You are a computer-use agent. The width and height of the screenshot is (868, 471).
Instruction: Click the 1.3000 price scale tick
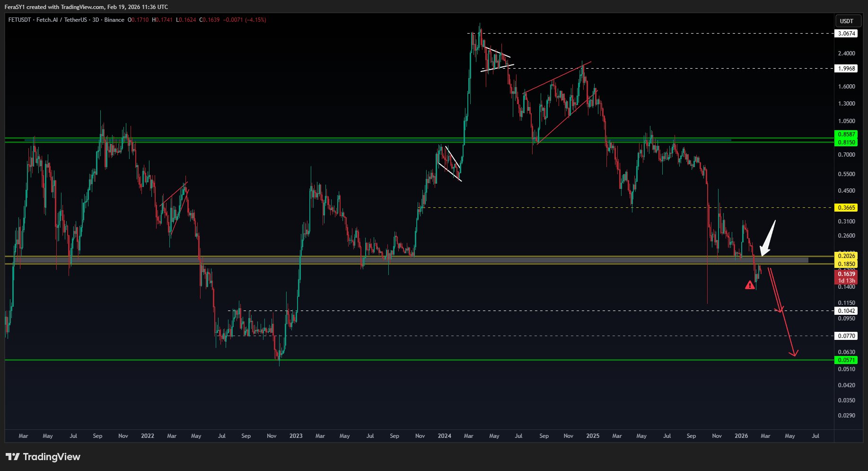[x=846, y=104]
